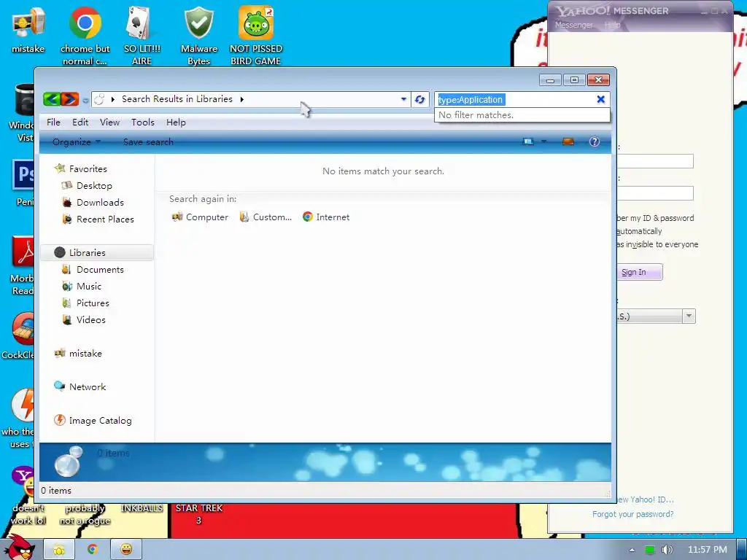The width and height of the screenshot is (747, 560).
Task: Click the SO LIT!!! AIRE desktop icon
Action: click(x=142, y=35)
